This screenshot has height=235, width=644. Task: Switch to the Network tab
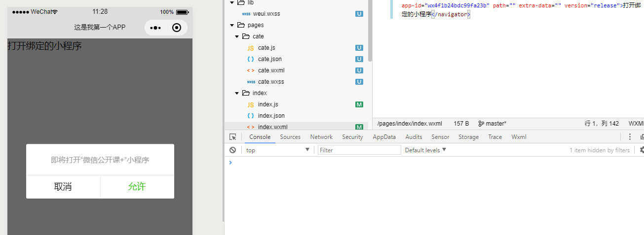click(321, 137)
